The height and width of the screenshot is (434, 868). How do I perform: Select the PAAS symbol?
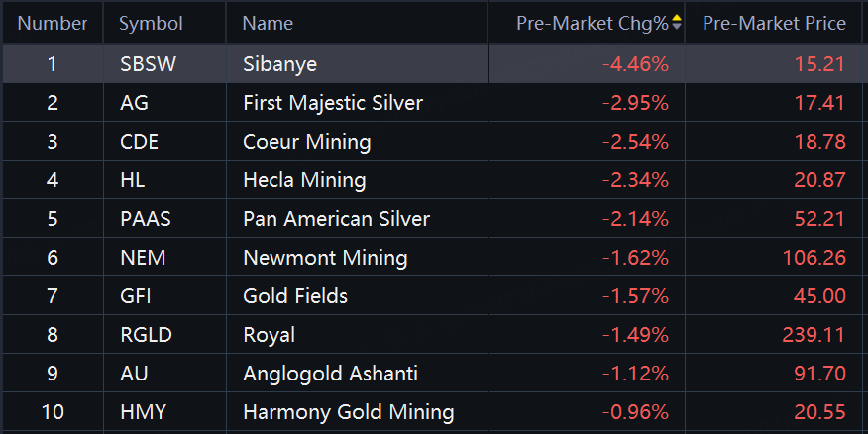[144, 219]
